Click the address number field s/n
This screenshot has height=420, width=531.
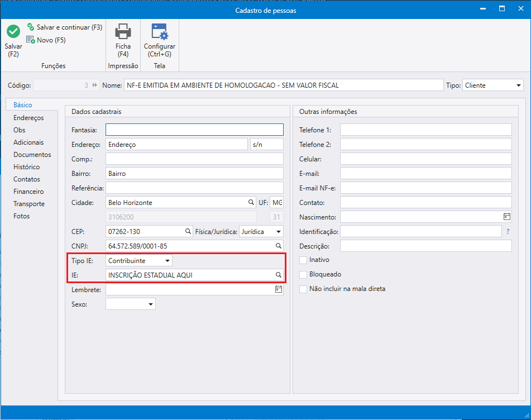pos(267,144)
